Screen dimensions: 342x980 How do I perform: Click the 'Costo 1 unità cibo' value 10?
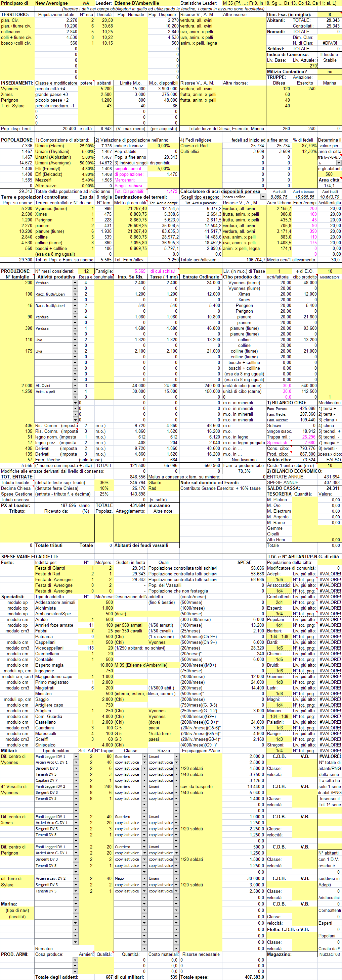pos(330,465)
